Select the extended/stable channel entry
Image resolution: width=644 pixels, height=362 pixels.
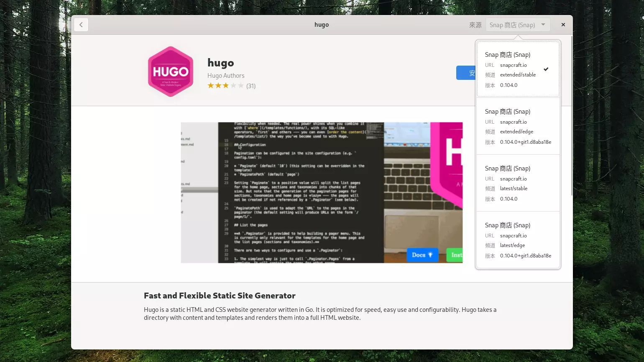tap(518, 69)
